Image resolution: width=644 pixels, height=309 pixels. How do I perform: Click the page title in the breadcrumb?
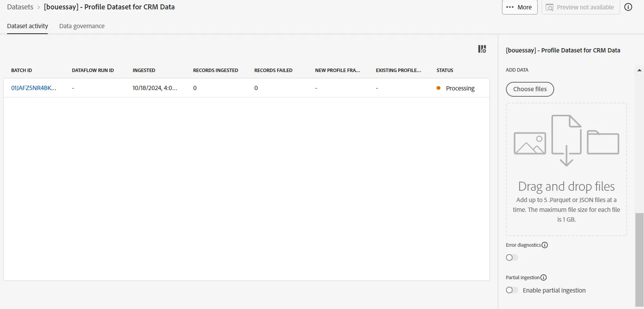(109, 7)
